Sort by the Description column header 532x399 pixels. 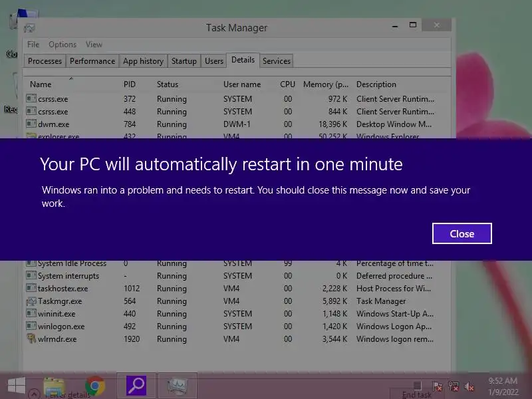pyautogui.click(x=376, y=84)
